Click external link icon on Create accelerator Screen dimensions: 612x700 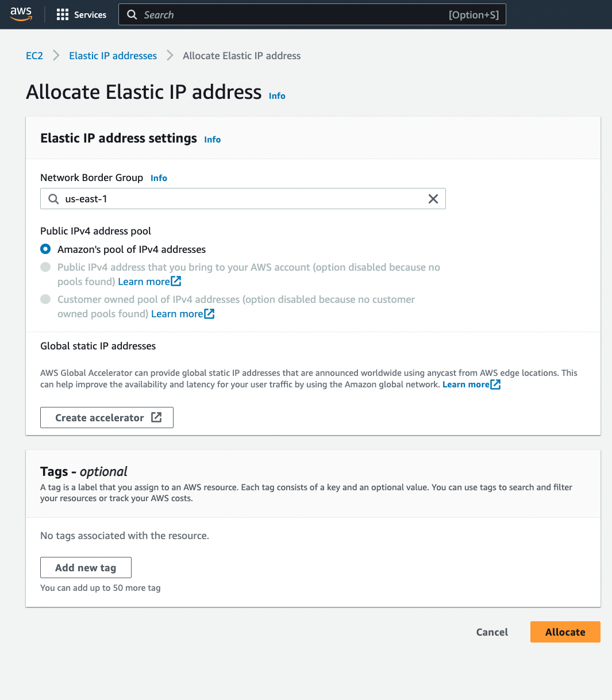[156, 417]
